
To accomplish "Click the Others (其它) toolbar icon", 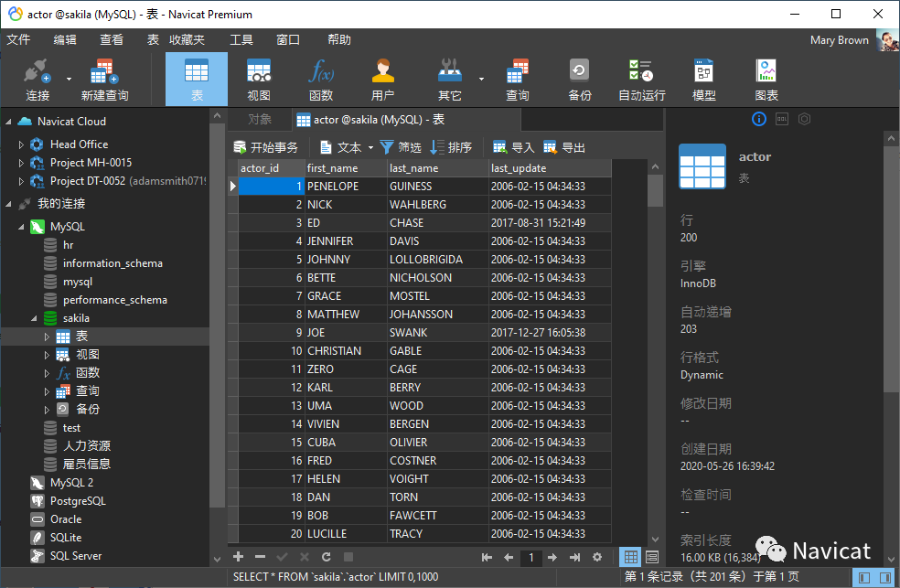I will [x=449, y=80].
